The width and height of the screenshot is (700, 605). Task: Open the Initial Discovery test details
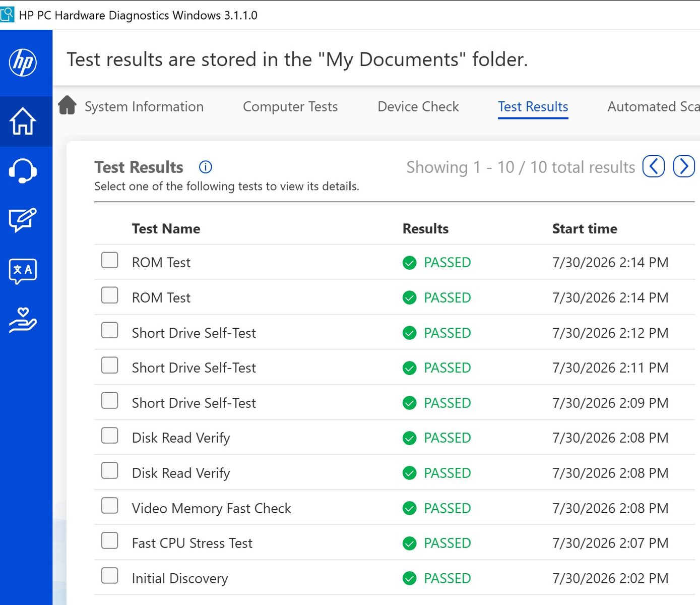pos(180,578)
